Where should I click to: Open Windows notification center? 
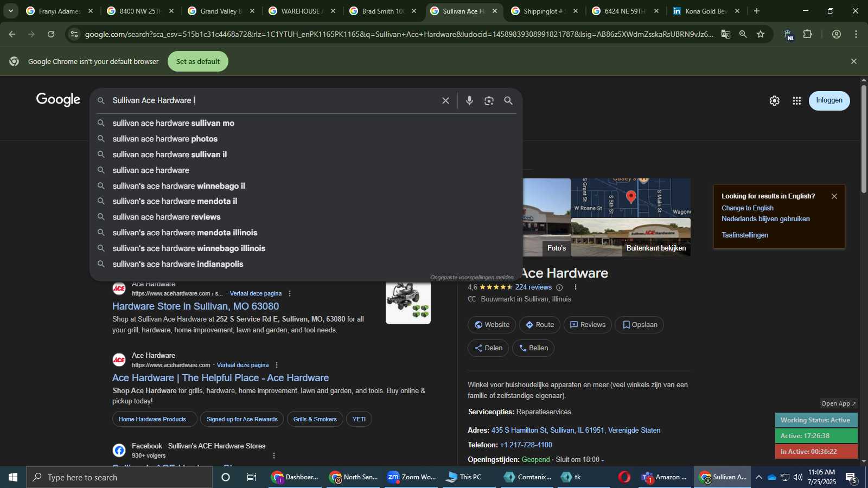pos(851,478)
